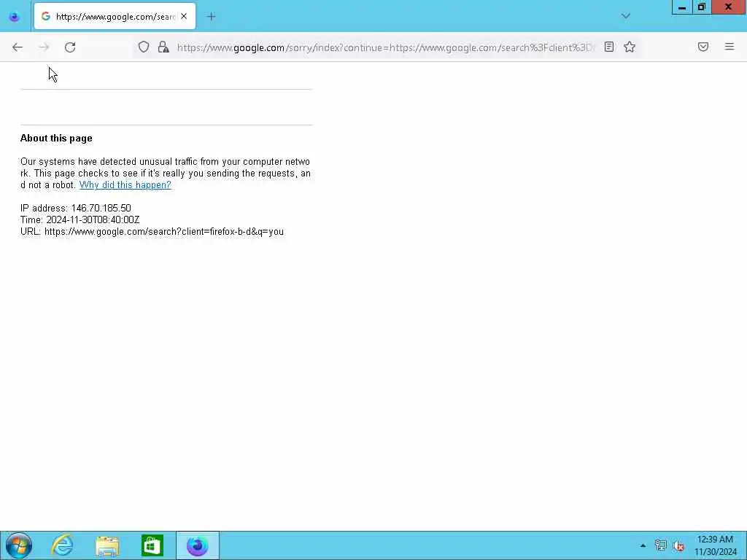Close the google.com search tab
Image resolution: width=747 pixels, height=560 pixels.
184,16
